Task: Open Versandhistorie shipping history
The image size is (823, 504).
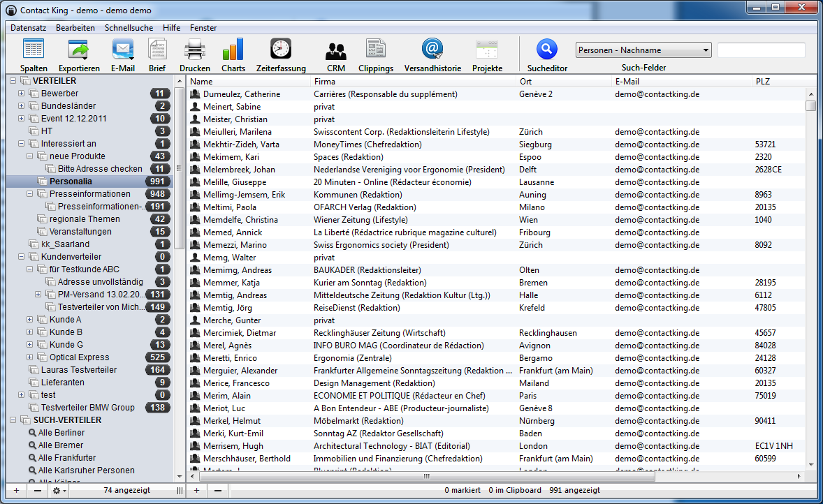Action: (432, 54)
